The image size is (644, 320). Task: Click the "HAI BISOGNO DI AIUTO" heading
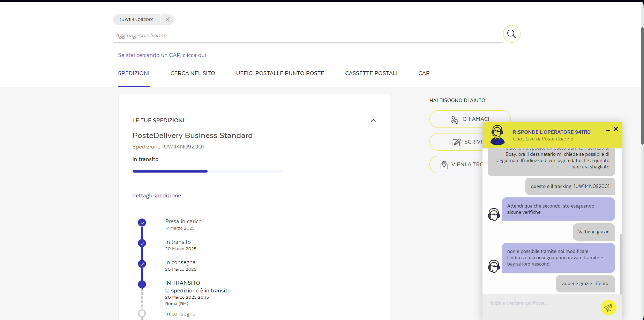(457, 100)
